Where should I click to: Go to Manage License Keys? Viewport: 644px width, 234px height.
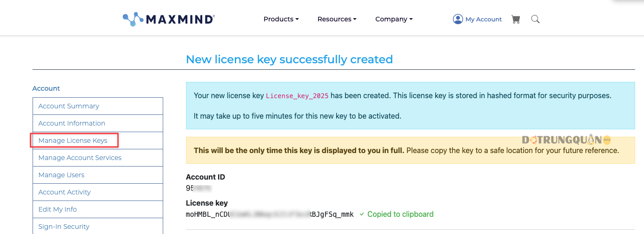pos(98,140)
